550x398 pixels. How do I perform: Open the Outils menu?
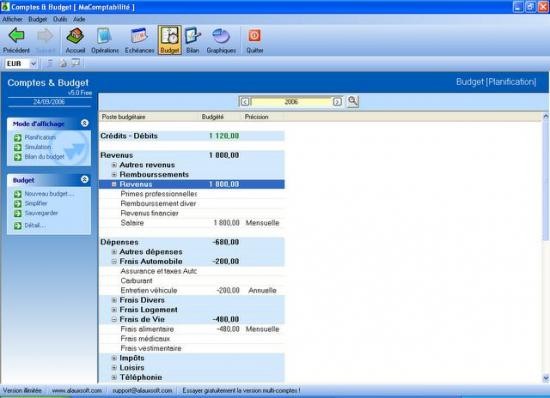60,19
